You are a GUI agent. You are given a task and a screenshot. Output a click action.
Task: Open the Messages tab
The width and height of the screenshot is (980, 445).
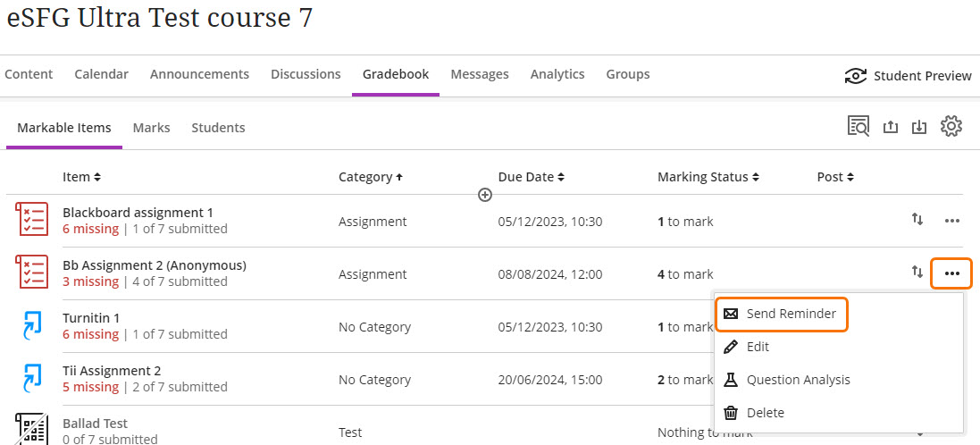click(x=480, y=74)
